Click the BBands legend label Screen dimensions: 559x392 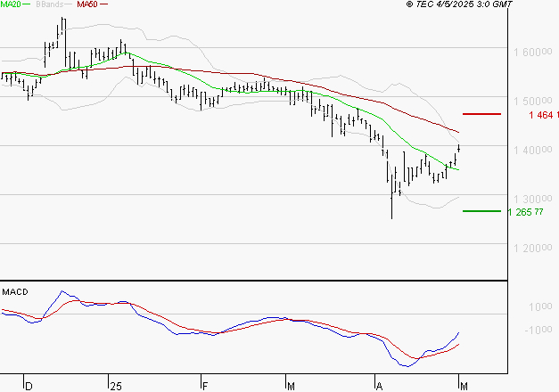(x=49, y=4)
